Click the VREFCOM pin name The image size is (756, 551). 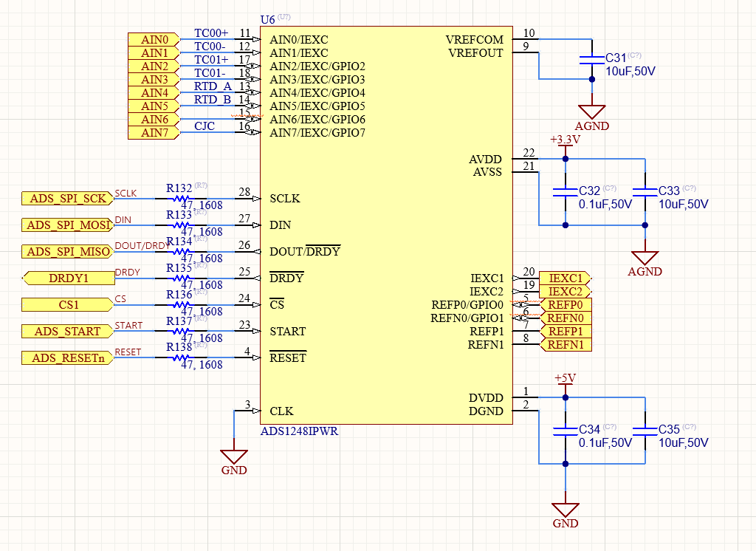tap(475, 40)
